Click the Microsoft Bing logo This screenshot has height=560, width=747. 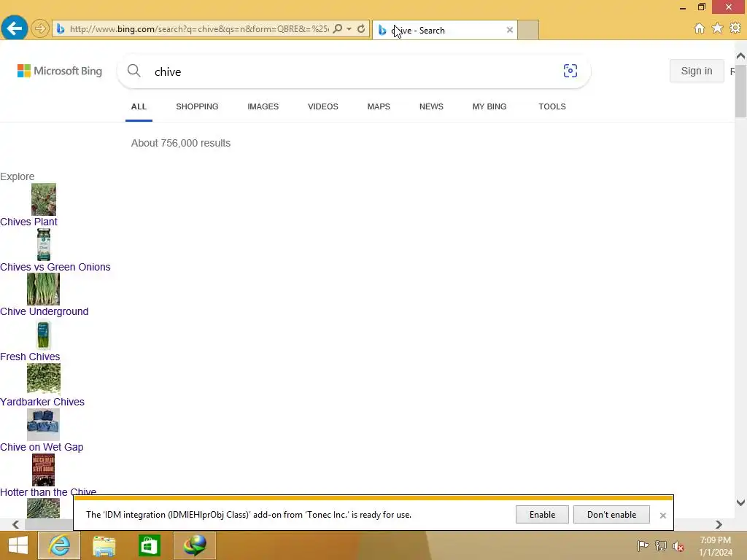click(60, 71)
